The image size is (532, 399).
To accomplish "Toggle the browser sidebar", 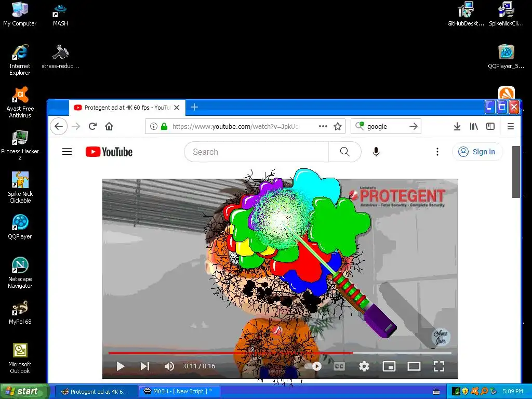I will coord(490,127).
